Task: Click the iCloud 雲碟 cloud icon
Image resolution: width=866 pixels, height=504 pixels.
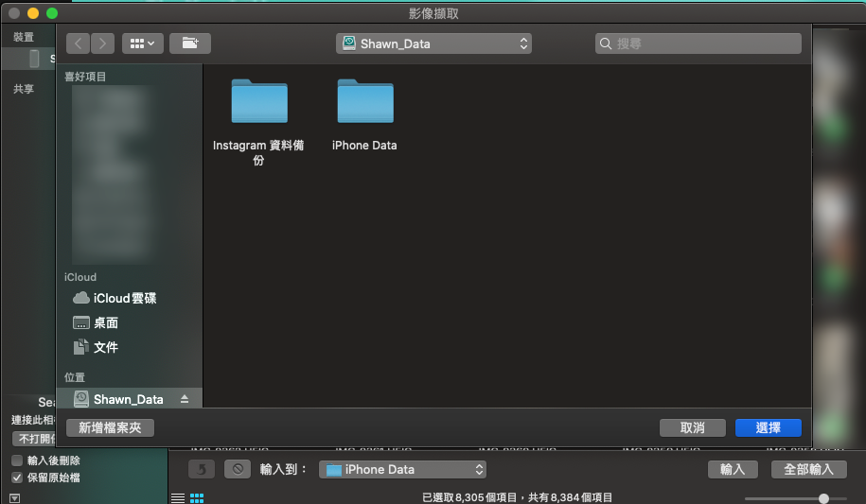Action: click(x=81, y=298)
